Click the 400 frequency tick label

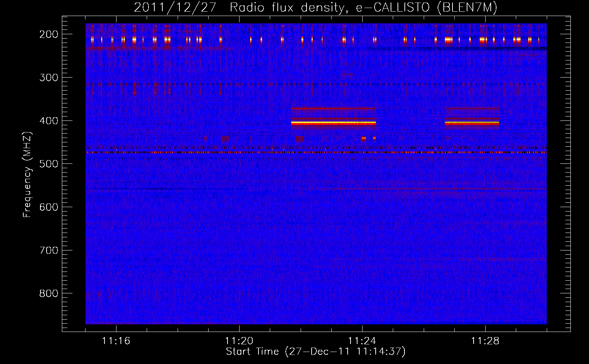[x=49, y=121]
